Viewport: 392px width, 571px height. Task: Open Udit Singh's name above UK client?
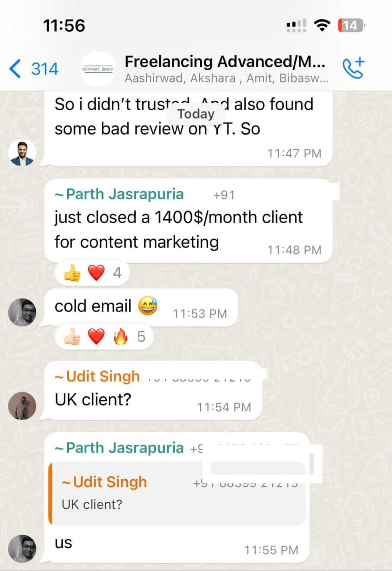coord(97,376)
